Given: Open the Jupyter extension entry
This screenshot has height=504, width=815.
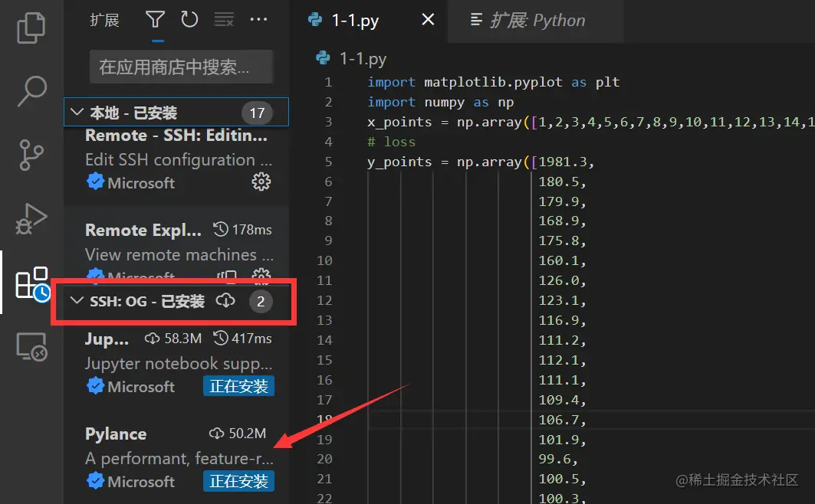Looking at the screenshot, I should (x=176, y=363).
